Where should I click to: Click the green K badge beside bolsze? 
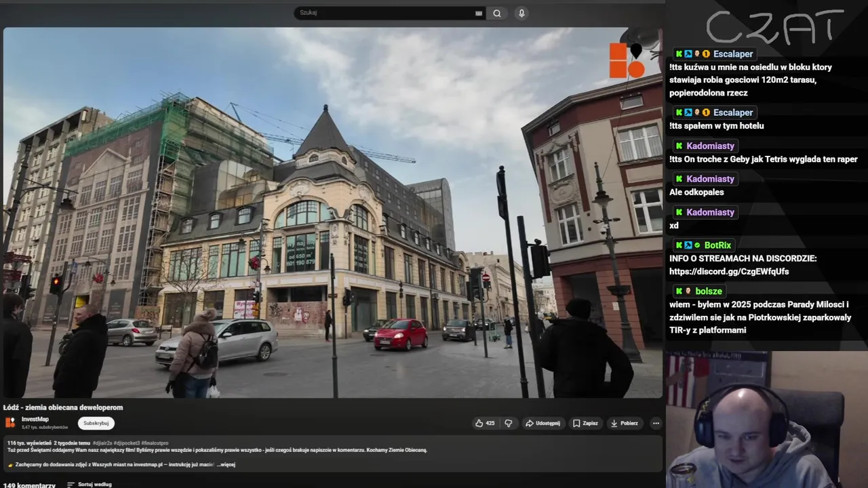(679, 291)
